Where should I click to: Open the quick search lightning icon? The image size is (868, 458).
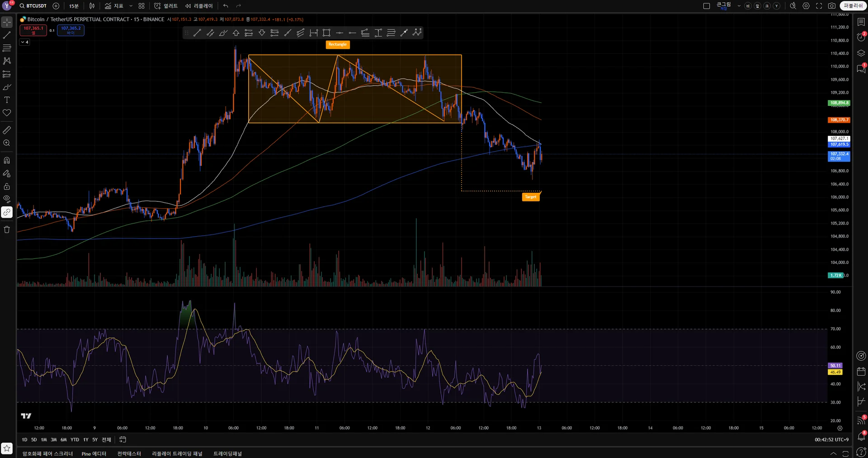point(793,6)
